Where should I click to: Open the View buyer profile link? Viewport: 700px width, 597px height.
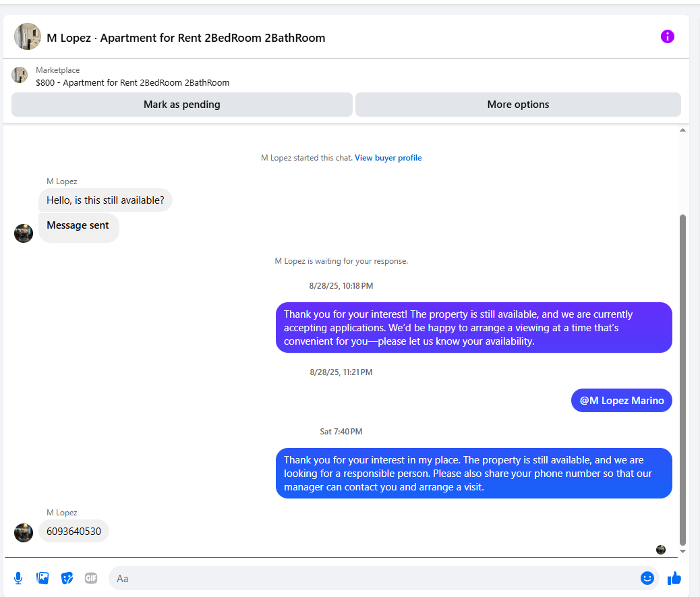pos(388,158)
